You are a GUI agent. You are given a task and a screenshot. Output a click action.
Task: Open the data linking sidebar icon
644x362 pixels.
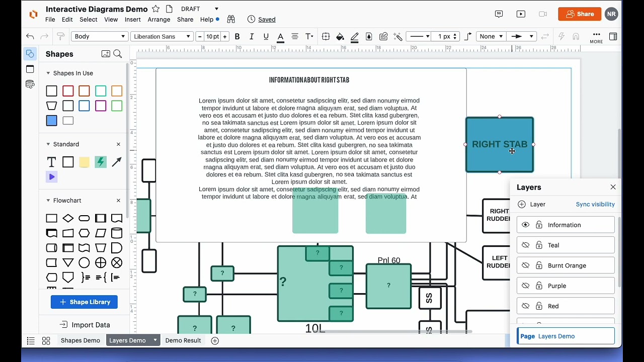30,84
